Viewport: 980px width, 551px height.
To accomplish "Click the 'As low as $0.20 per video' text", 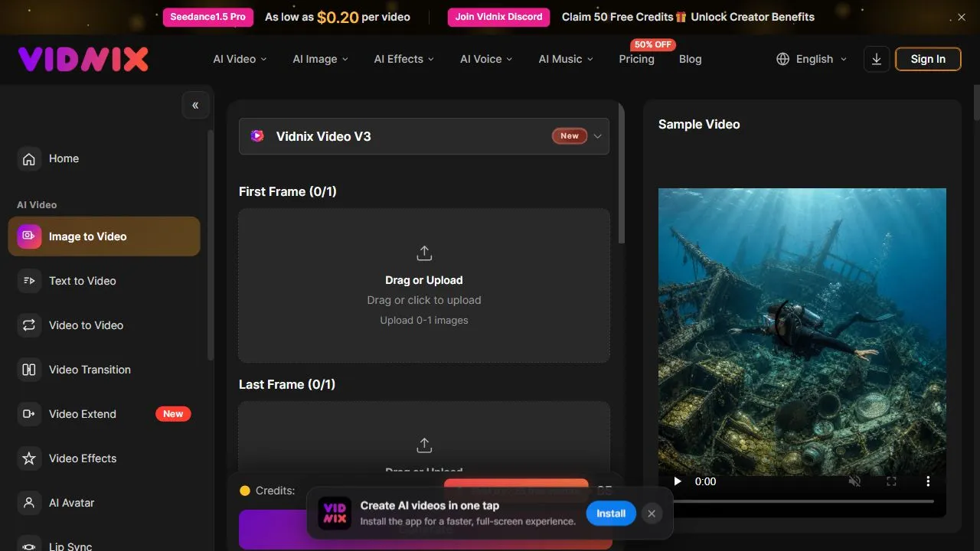I will 338,17.
